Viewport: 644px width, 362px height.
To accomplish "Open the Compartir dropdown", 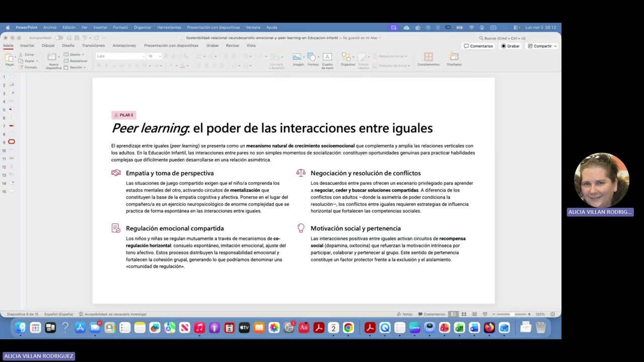I will point(542,46).
